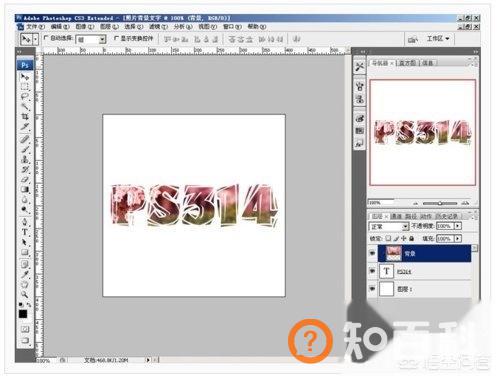Select the Crop tool
Viewport: 500px width, 379px height.
point(25,116)
